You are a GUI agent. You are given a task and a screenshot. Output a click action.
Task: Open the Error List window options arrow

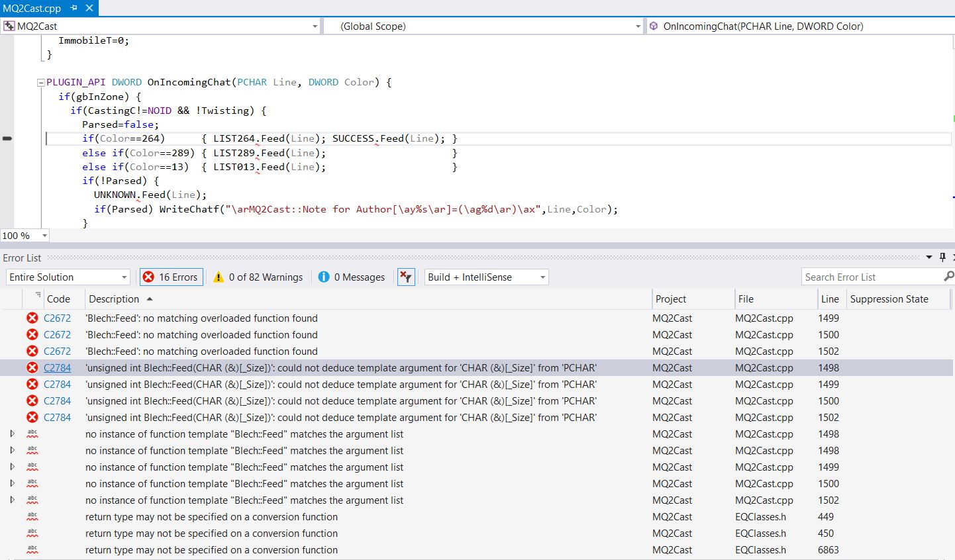pyautogui.click(x=929, y=257)
